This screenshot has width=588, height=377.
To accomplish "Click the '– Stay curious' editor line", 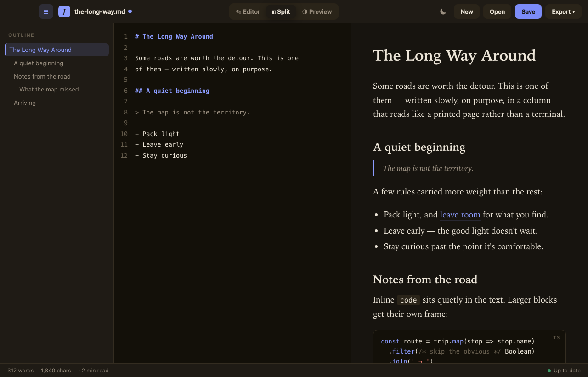I will pyautogui.click(x=161, y=155).
